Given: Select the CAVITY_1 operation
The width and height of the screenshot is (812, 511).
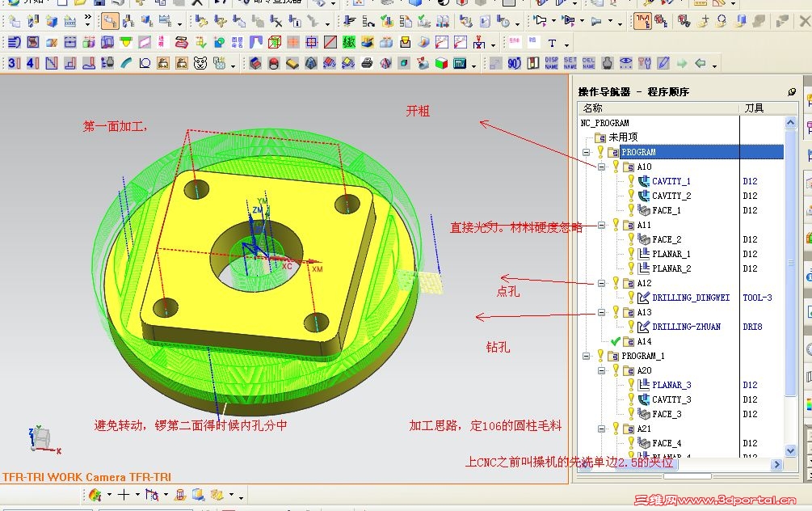Looking at the screenshot, I should [x=671, y=181].
